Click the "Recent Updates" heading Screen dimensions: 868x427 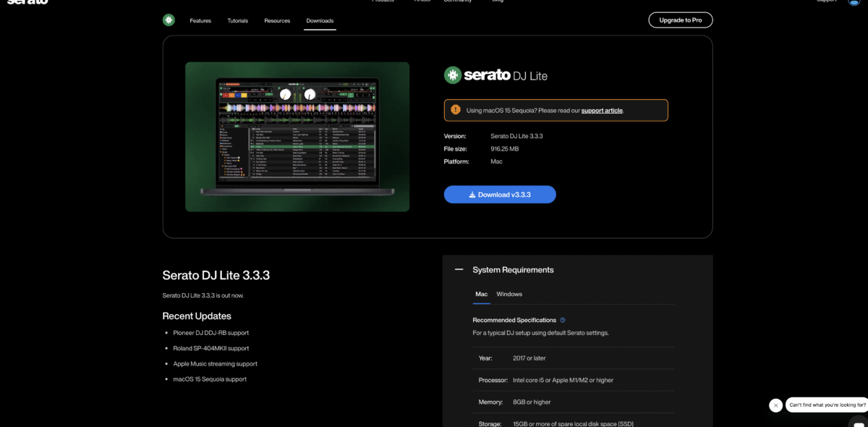(197, 316)
